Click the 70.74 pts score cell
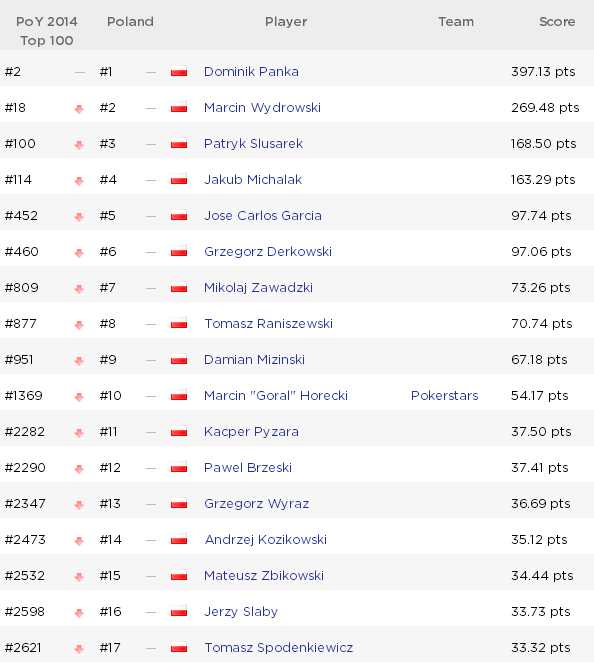594x663 pixels. tap(542, 323)
